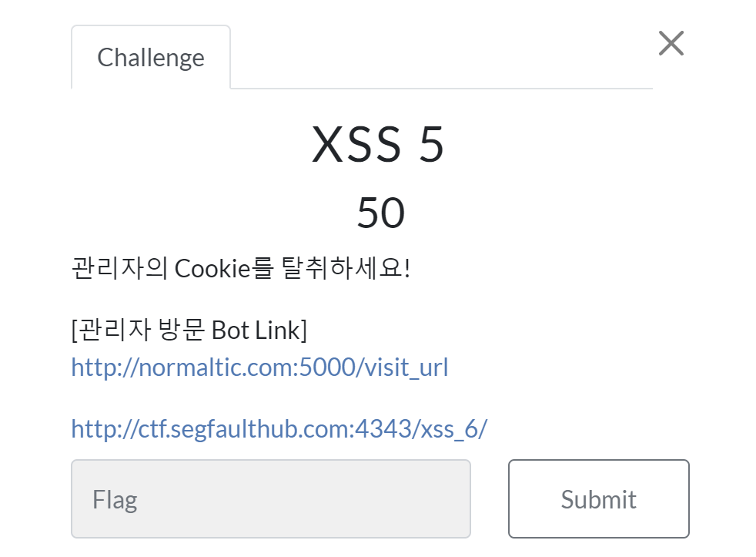Focus the Flag input field

coord(271,498)
